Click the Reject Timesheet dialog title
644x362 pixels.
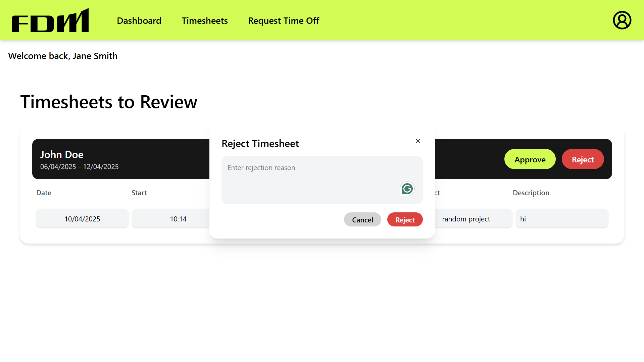tap(260, 144)
